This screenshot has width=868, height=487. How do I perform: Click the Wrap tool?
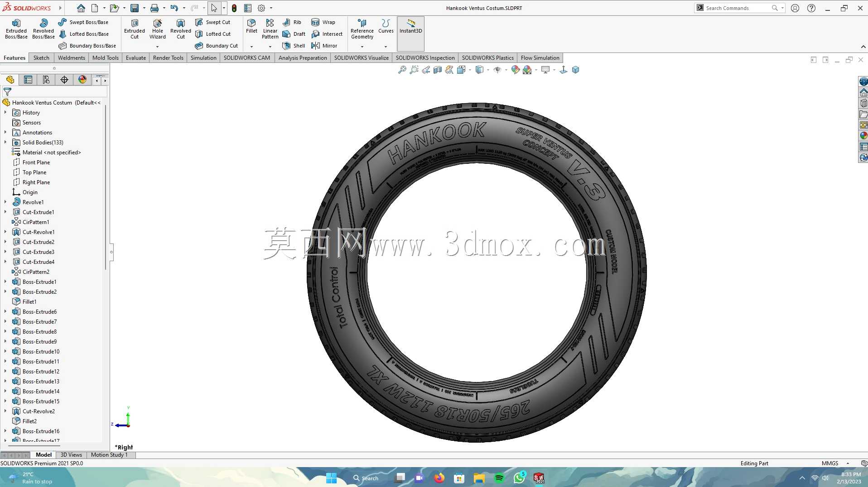[x=323, y=22]
